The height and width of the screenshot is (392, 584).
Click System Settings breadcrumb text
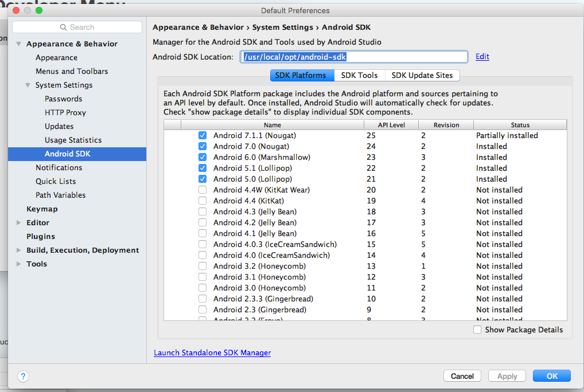283,27
